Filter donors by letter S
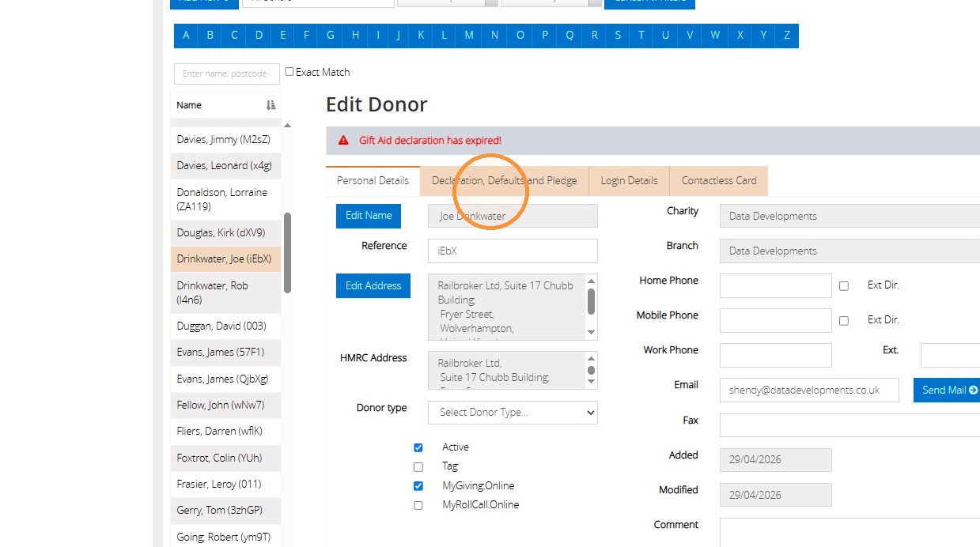This screenshot has height=547, width=980. (x=619, y=36)
